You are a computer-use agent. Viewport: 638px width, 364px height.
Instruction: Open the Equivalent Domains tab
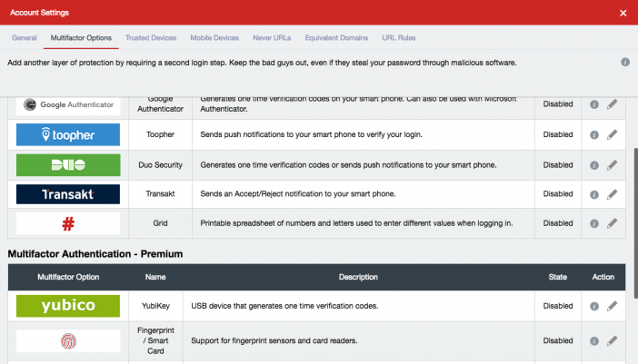coord(336,38)
